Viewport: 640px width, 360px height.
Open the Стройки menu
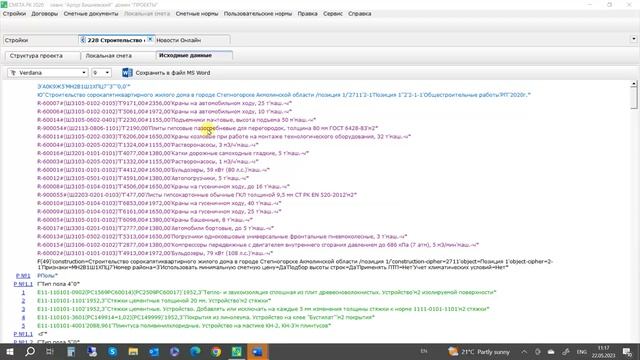click(x=14, y=13)
